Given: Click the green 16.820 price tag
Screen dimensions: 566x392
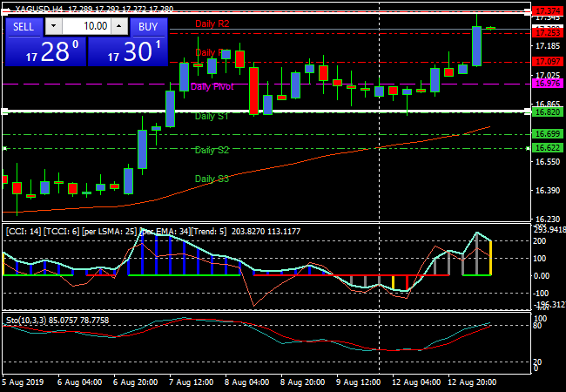Looking at the screenshot, I should [x=548, y=112].
